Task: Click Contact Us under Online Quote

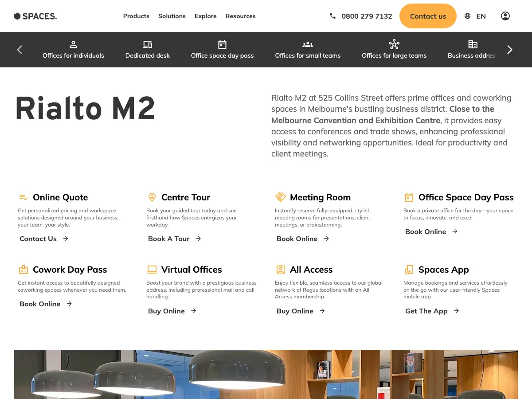Action: click(44, 239)
